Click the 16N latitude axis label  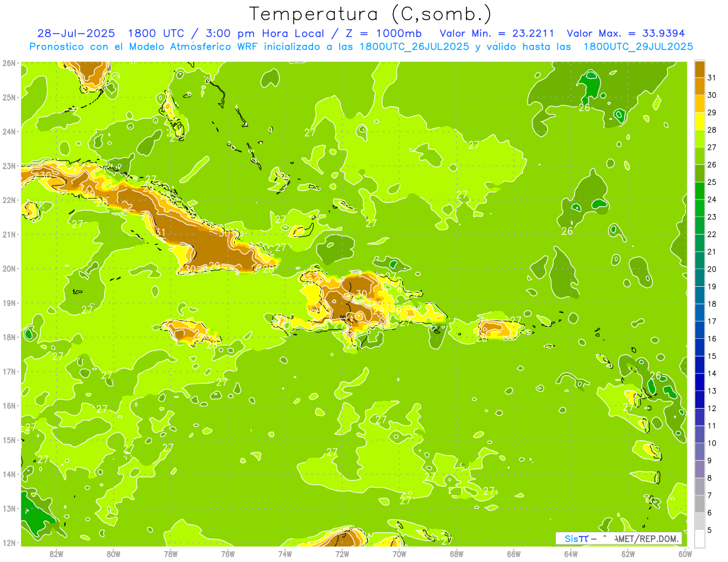click(x=9, y=406)
